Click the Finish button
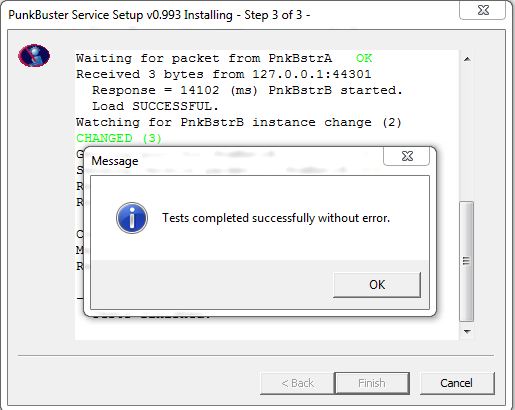 (372, 383)
